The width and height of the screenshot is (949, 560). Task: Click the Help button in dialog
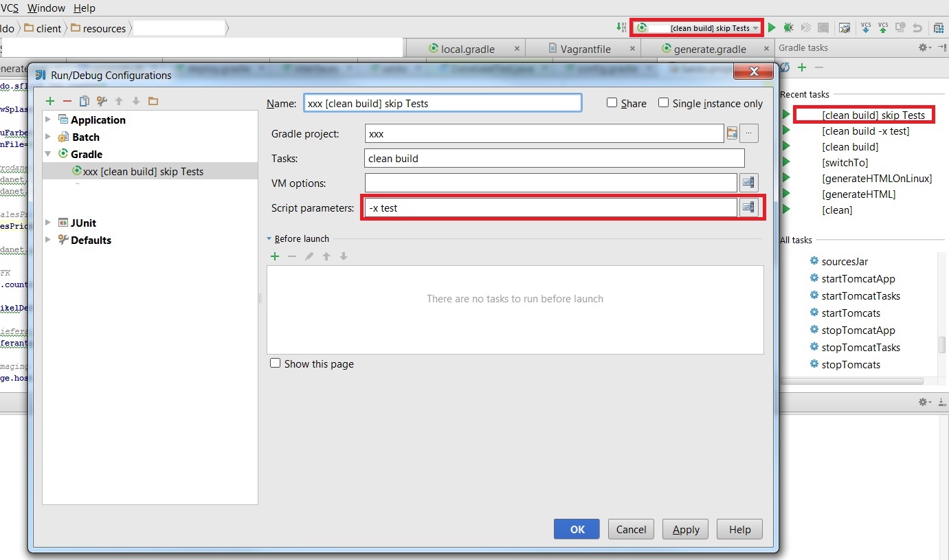tap(739, 529)
